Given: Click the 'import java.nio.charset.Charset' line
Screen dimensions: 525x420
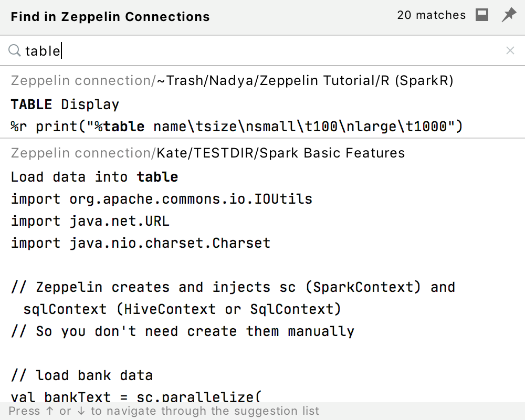Looking at the screenshot, I should coord(139,243).
